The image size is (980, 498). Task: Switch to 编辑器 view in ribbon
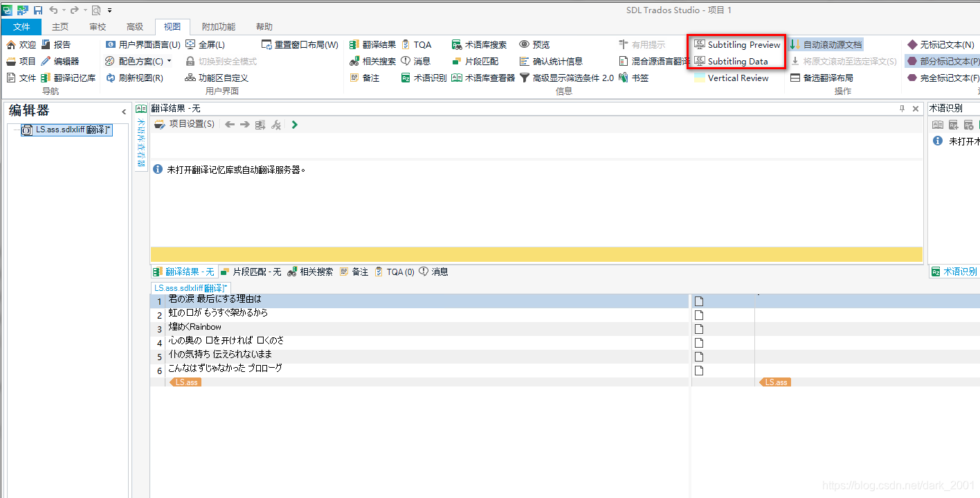pos(60,61)
